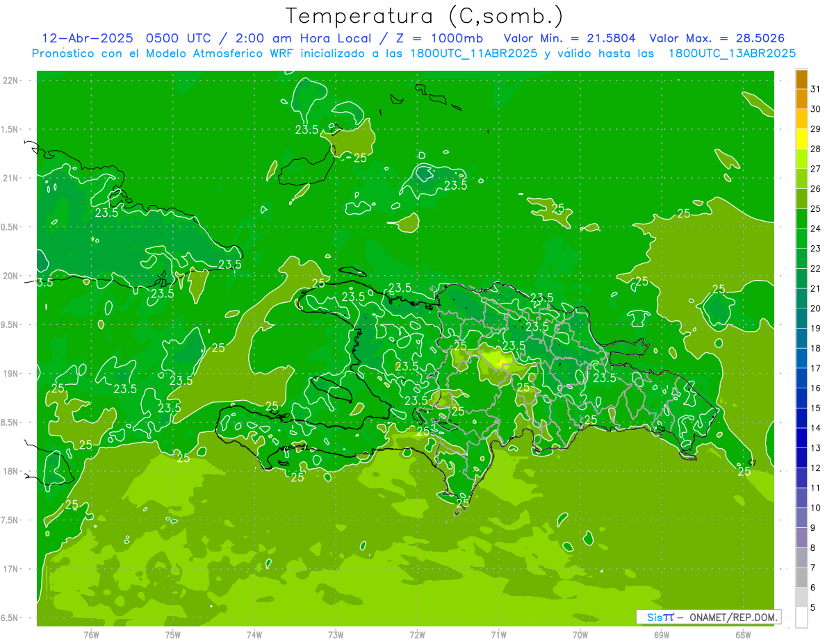Click colorbar value label '28'
This screenshot has width=834, height=644.
click(x=816, y=149)
